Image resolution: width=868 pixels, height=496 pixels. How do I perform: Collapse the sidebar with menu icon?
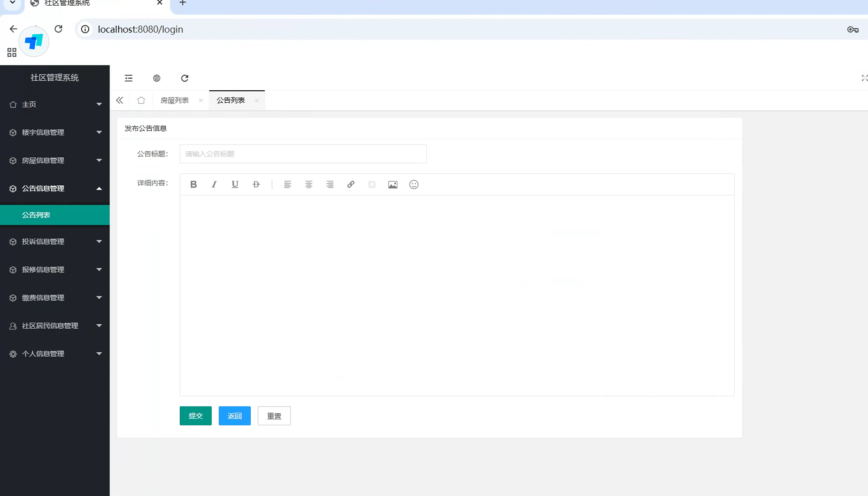[x=128, y=78]
